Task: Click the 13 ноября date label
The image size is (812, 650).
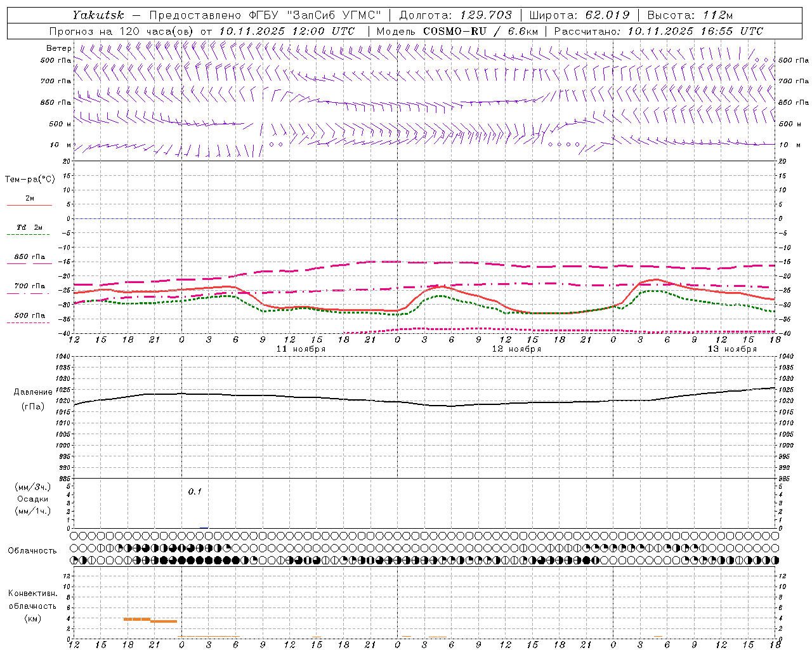Action: click(x=733, y=348)
